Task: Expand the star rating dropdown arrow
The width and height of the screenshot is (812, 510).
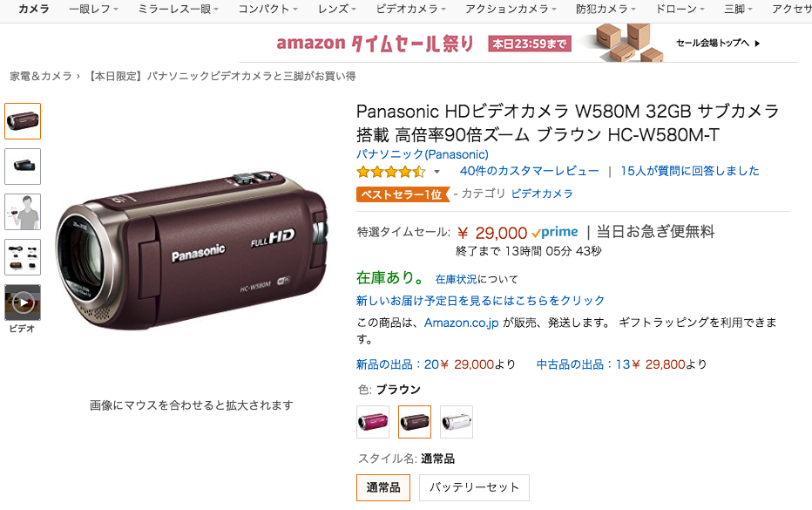Action: point(436,172)
